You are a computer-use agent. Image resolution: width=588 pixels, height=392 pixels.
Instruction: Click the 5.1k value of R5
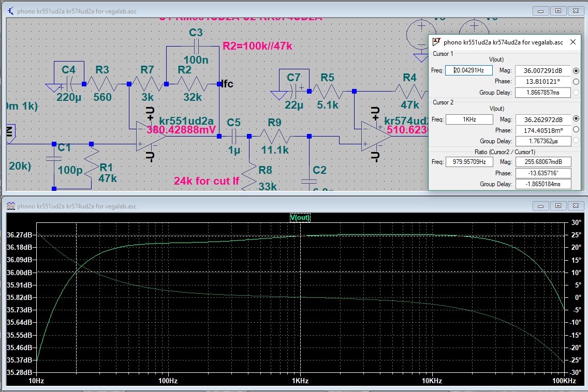328,105
